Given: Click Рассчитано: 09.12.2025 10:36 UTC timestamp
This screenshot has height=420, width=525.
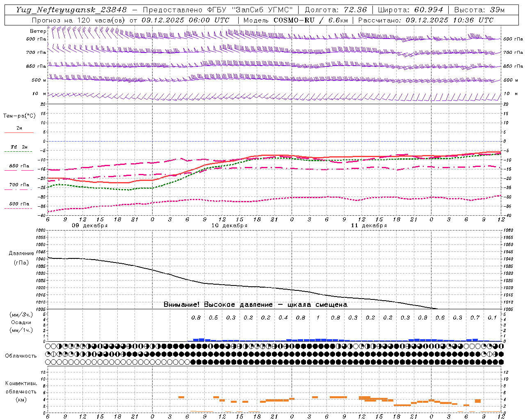Looking at the screenshot, I should point(425,20).
